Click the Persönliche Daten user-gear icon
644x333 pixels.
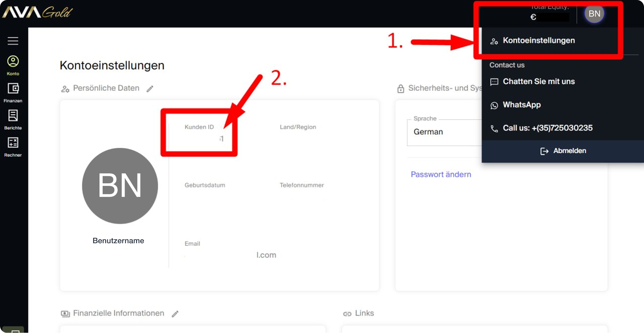[65, 89]
